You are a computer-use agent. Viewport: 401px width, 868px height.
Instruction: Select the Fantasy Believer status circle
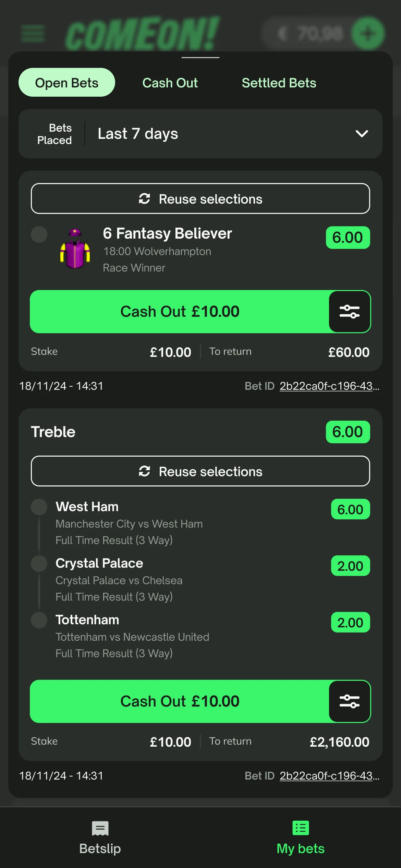(39, 234)
